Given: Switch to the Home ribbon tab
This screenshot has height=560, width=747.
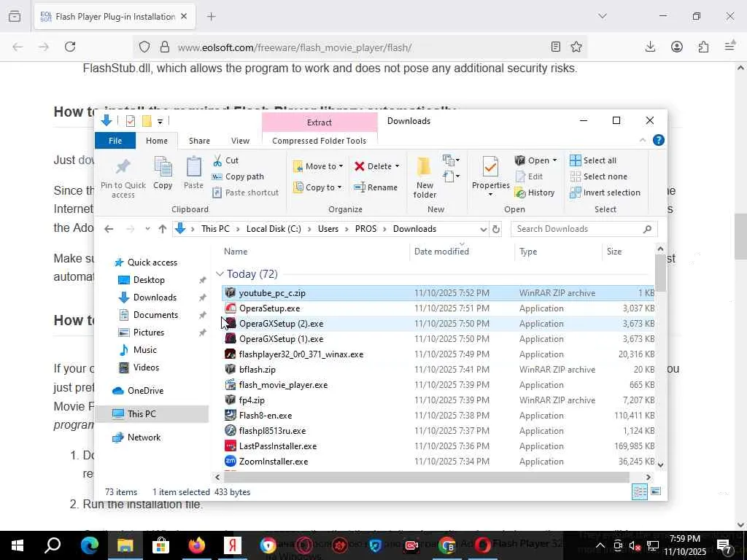Looking at the screenshot, I should pyautogui.click(x=157, y=141).
